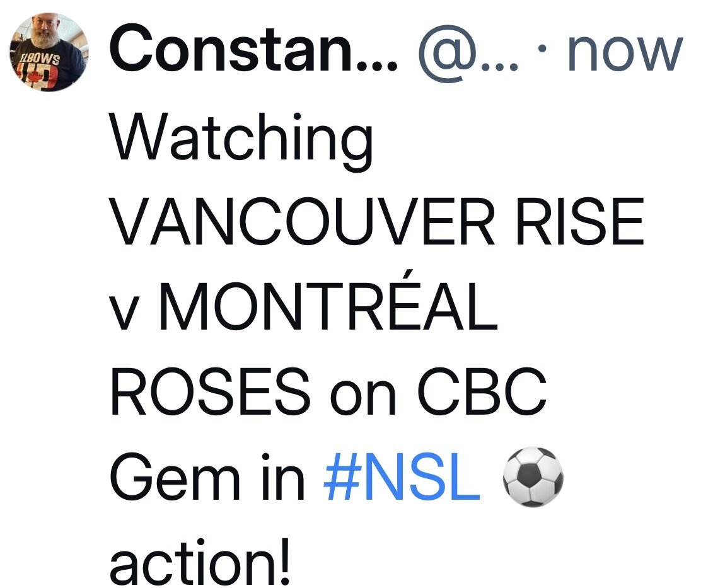The height and width of the screenshot is (588, 713).
Task: Click the lowercase 'v' between team names
Action: coord(123,314)
